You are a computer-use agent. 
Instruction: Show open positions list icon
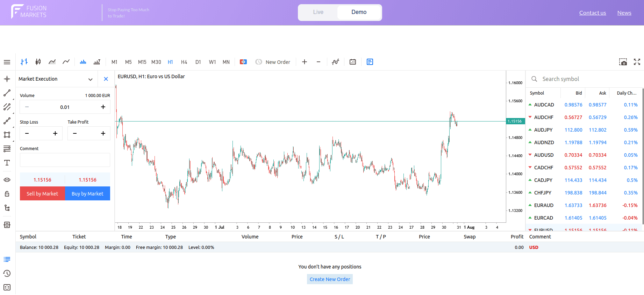pyautogui.click(x=7, y=259)
